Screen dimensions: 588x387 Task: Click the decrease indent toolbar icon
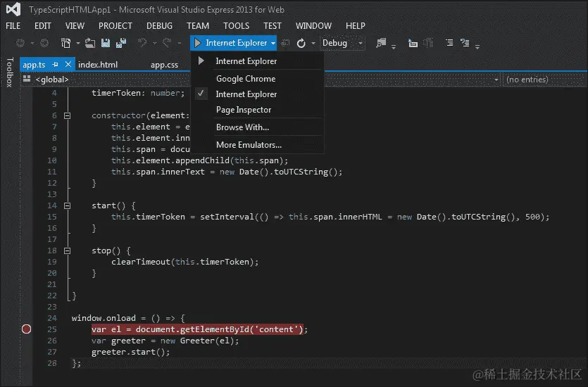coord(465,43)
